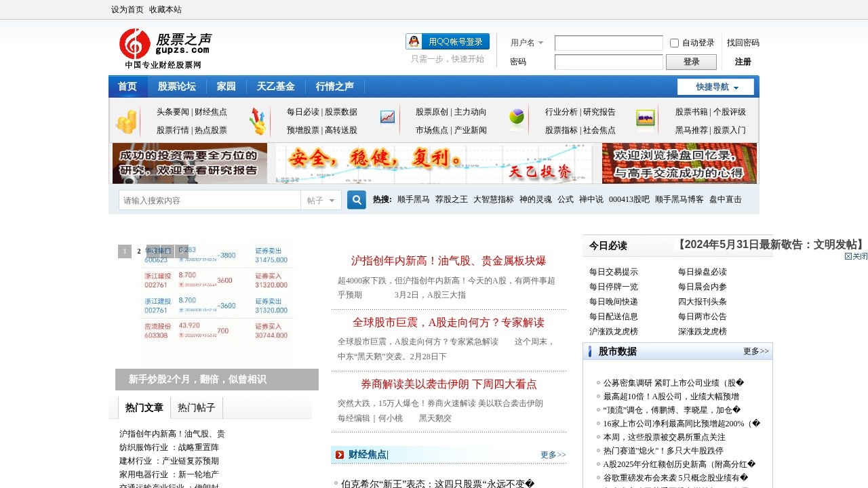
Task: Click the arrow icon beside 财经焦点
Action: click(340, 454)
